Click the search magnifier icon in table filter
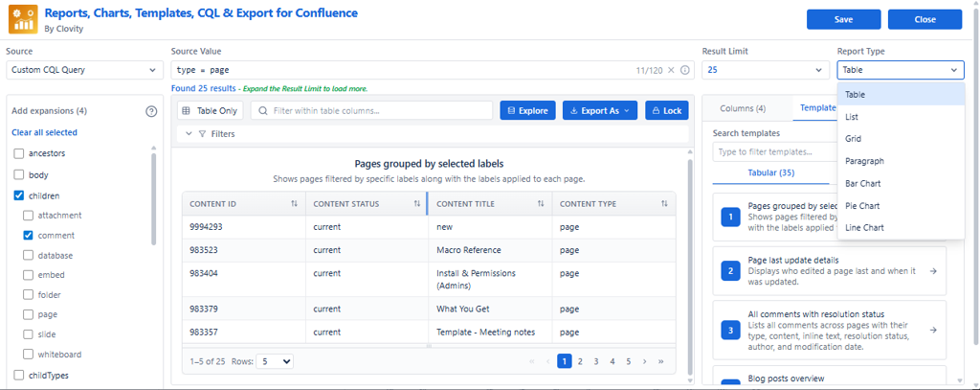 point(263,111)
